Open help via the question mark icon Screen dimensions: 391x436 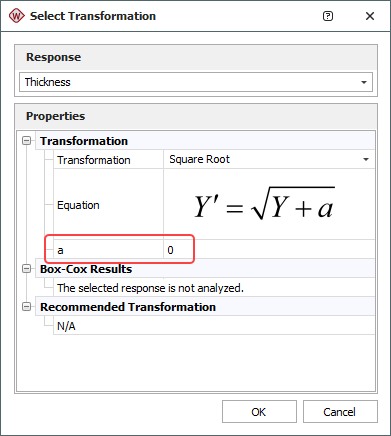pos(328,16)
